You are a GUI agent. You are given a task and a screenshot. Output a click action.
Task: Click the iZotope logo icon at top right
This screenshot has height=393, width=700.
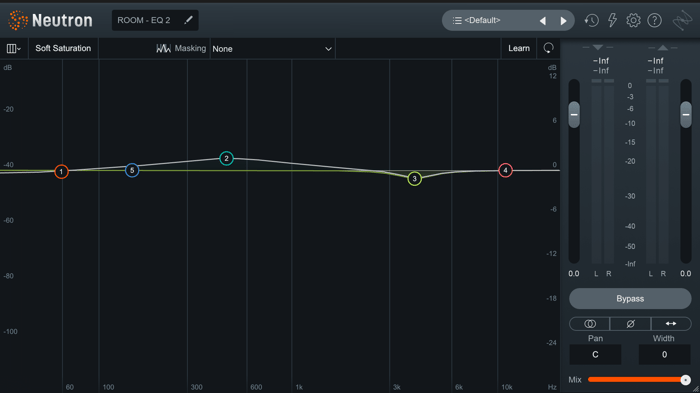[683, 21]
